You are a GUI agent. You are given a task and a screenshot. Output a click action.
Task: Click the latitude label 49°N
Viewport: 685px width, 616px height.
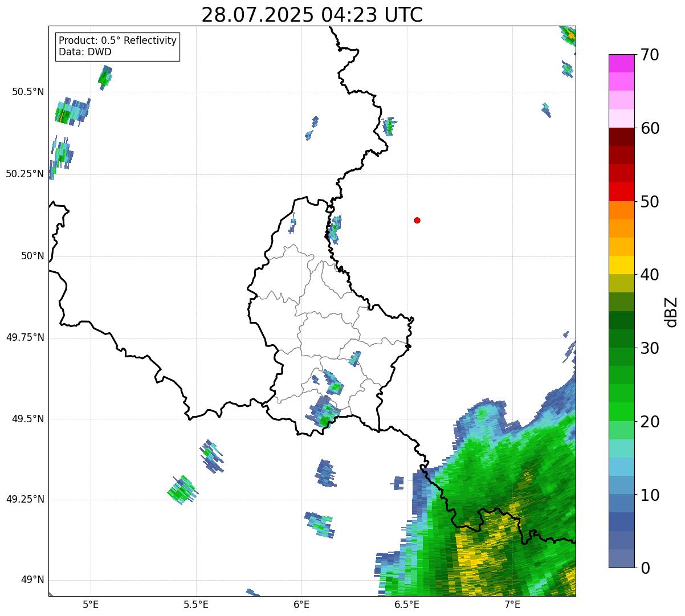click(32, 580)
